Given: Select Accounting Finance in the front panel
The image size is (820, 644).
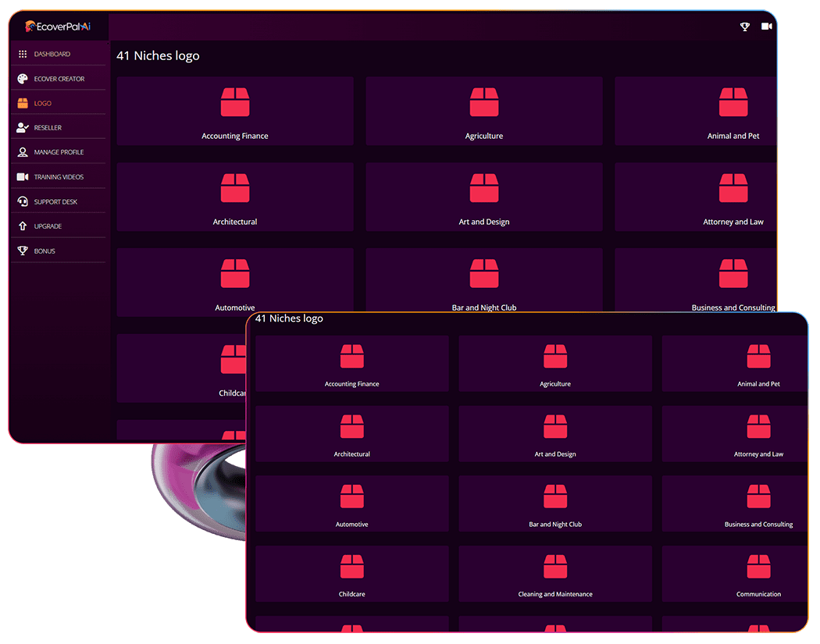Looking at the screenshot, I should click(x=352, y=363).
